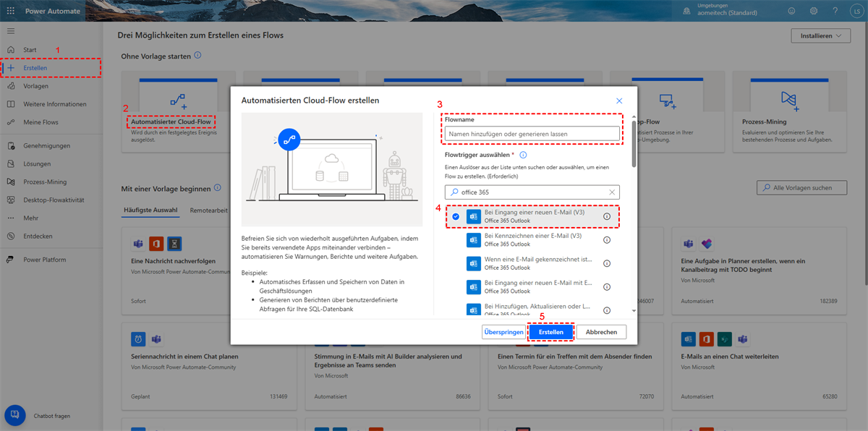The width and height of the screenshot is (868, 431).
Task: Click the blue Erstellen button in dialog
Action: (551, 332)
